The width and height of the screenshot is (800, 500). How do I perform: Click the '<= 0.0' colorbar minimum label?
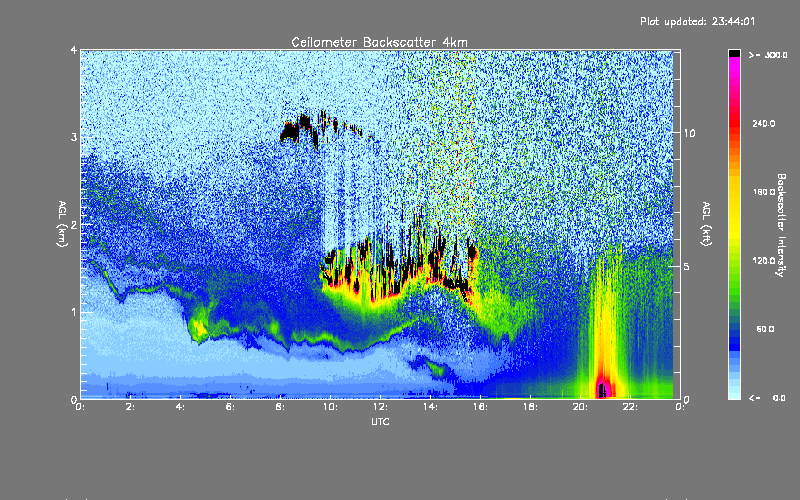pyautogui.click(x=767, y=398)
